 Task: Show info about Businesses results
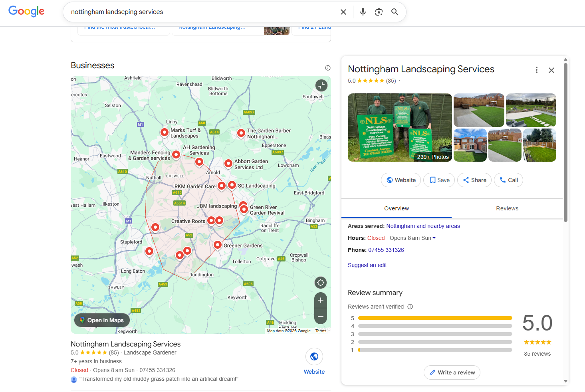coord(327,68)
